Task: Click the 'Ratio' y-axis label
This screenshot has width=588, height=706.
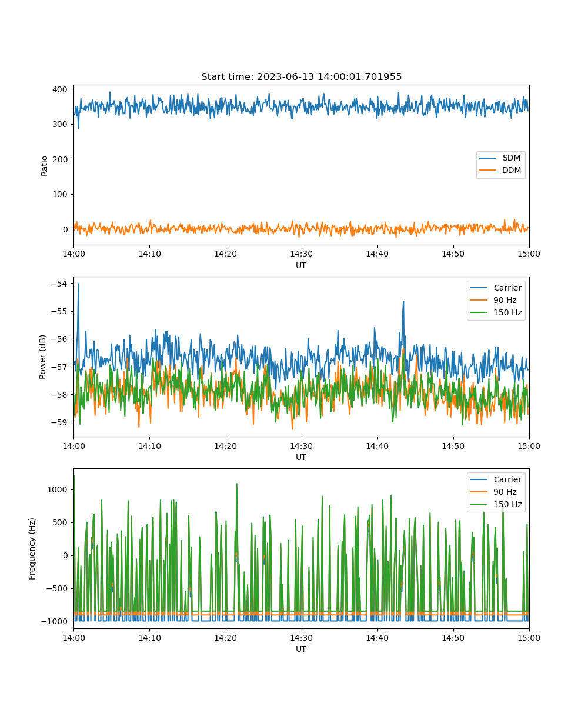Action: point(45,165)
